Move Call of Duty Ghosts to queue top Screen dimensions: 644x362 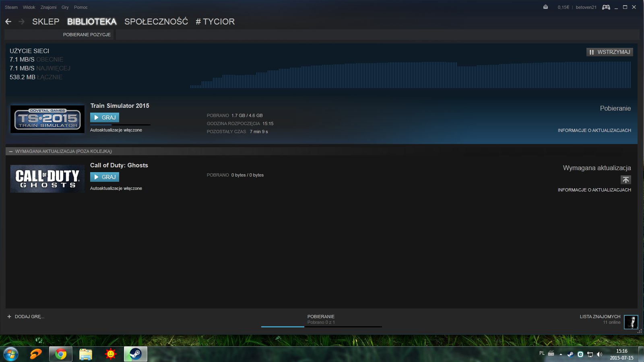(625, 180)
